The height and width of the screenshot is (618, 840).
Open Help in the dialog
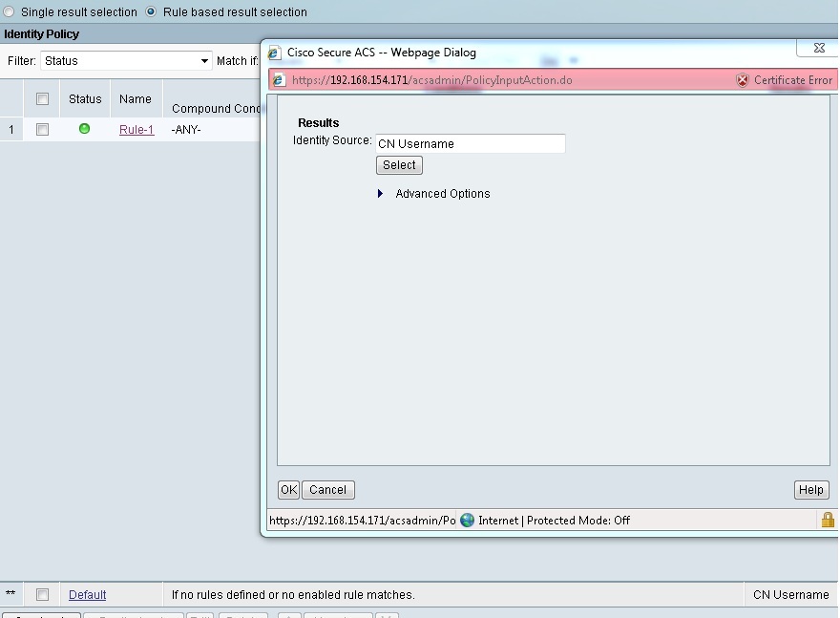pos(811,489)
